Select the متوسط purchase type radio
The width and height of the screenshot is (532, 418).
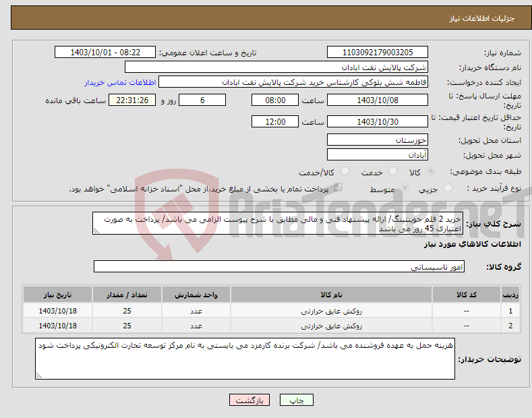tap(405, 187)
